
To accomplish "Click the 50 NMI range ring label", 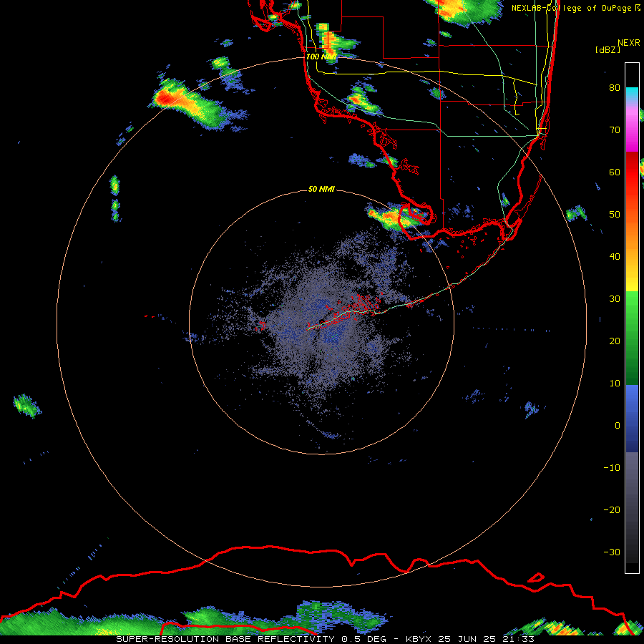I will [x=321, y=190].
